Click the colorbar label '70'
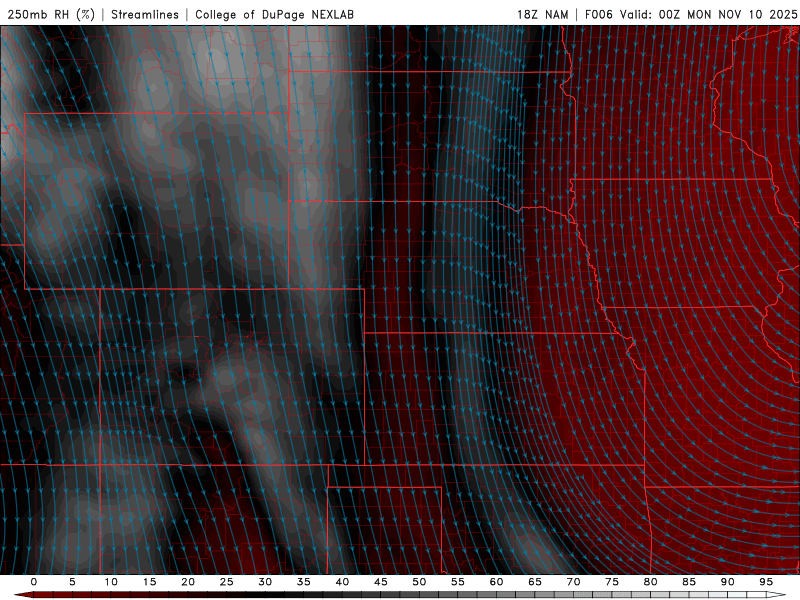 pos(573,582)
